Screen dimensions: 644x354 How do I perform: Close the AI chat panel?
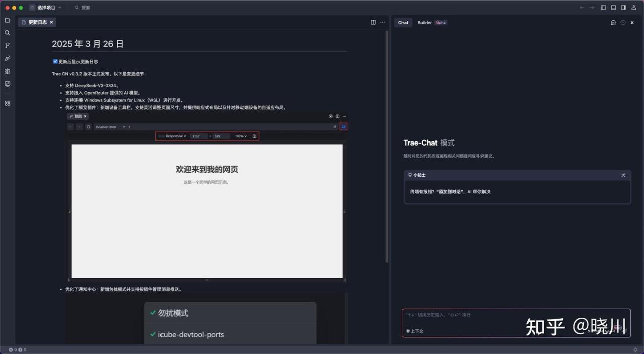632,23
